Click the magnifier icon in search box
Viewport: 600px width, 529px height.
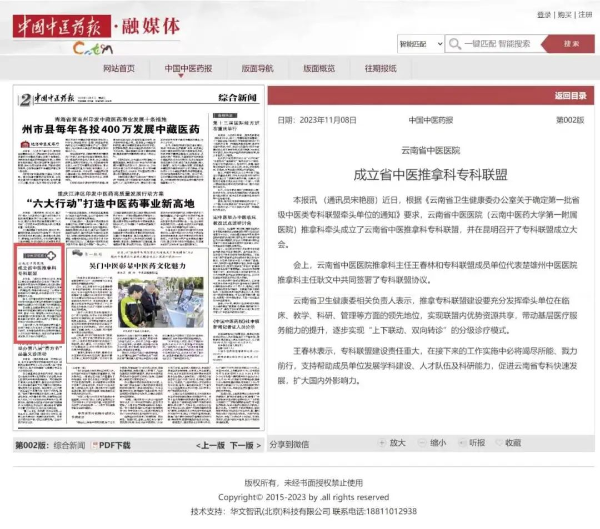pos(455,44)
